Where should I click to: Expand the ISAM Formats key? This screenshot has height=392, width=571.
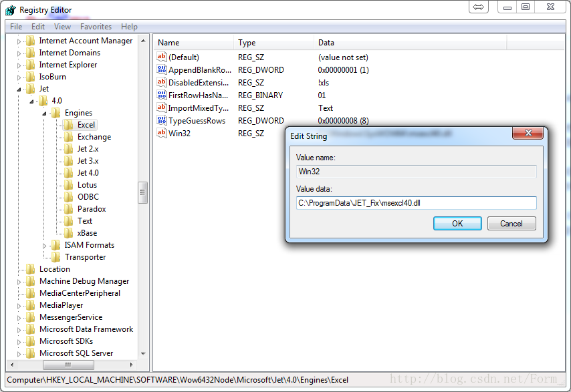tap(44, 246)
